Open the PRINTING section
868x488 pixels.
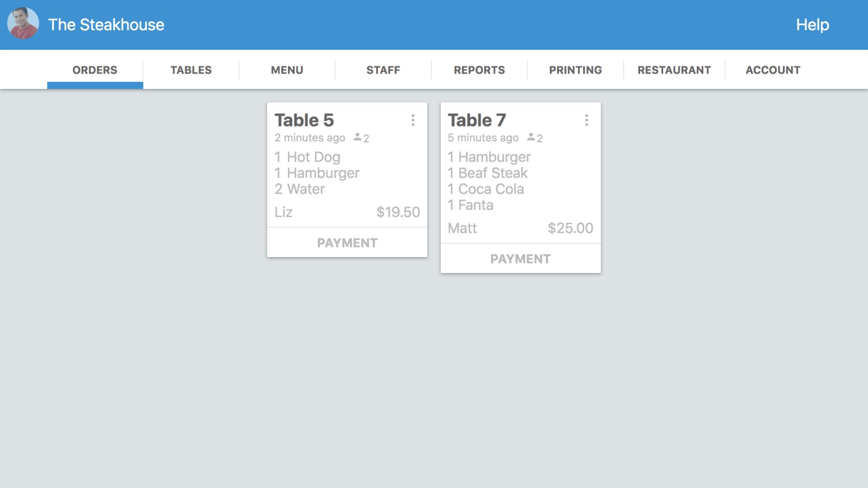576,70
